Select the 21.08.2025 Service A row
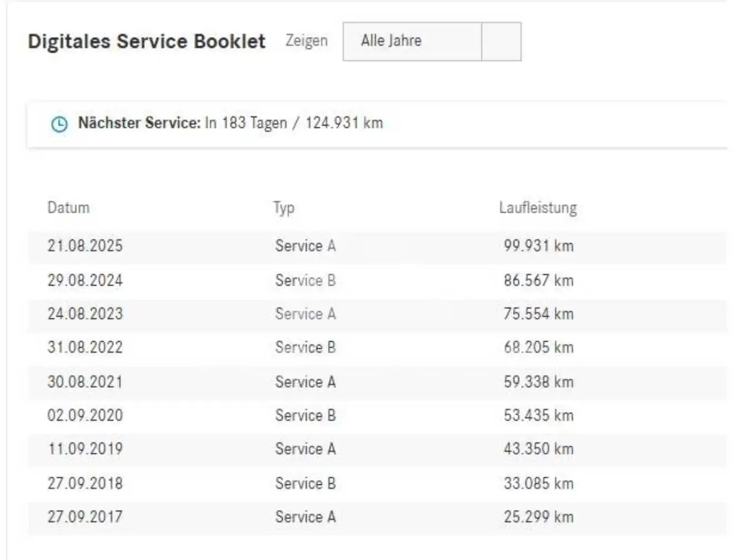 [377, 246]
